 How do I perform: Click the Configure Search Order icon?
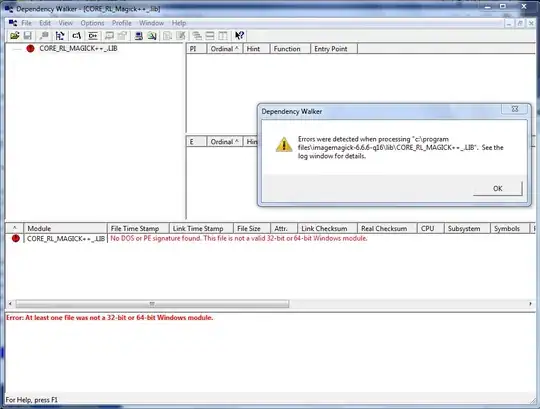(152, 35)
